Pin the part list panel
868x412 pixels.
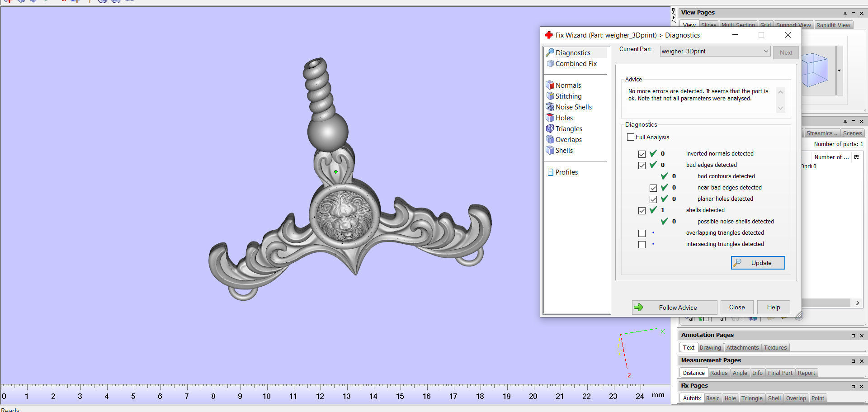pyautogui.click(x=844, y=121)
